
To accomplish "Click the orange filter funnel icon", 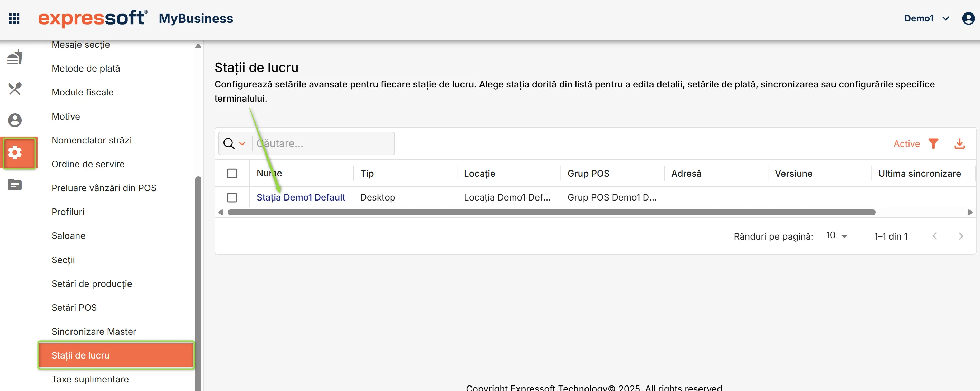I will (933, 143).
